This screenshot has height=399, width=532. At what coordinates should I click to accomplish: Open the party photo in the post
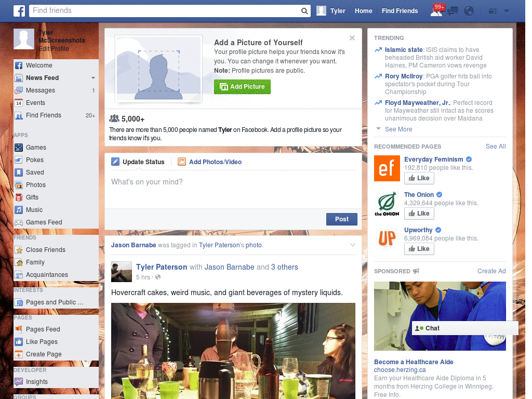tap(233, 351)
